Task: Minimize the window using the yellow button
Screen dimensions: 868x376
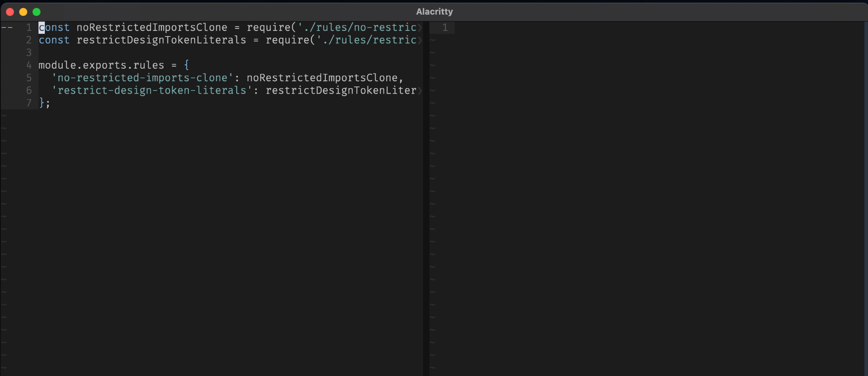Action: (23, 12)
